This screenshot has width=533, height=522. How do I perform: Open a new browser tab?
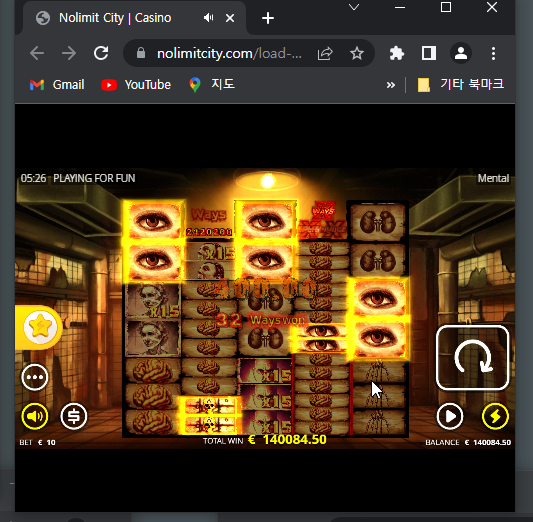(x=268, y=18)
